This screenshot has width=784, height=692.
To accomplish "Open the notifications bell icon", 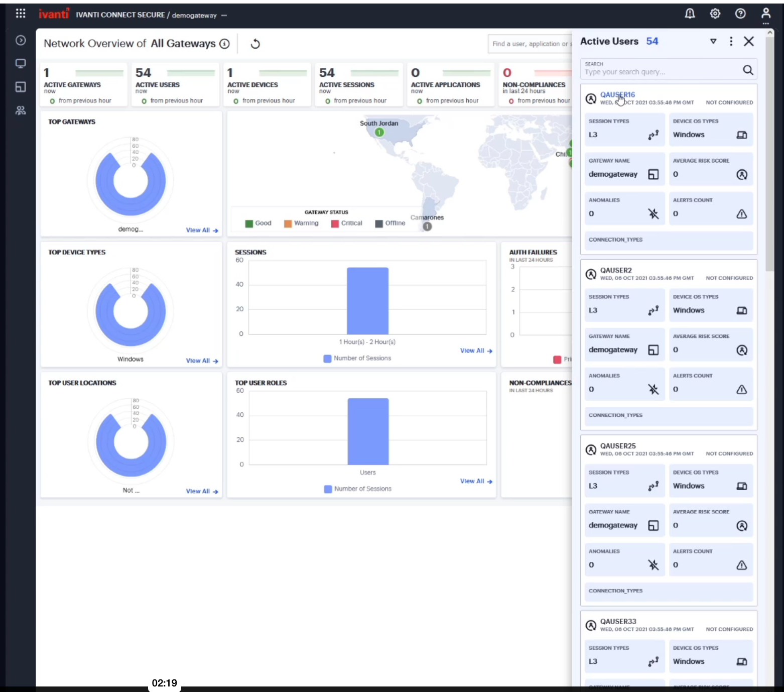I will (x=690, y=14).
